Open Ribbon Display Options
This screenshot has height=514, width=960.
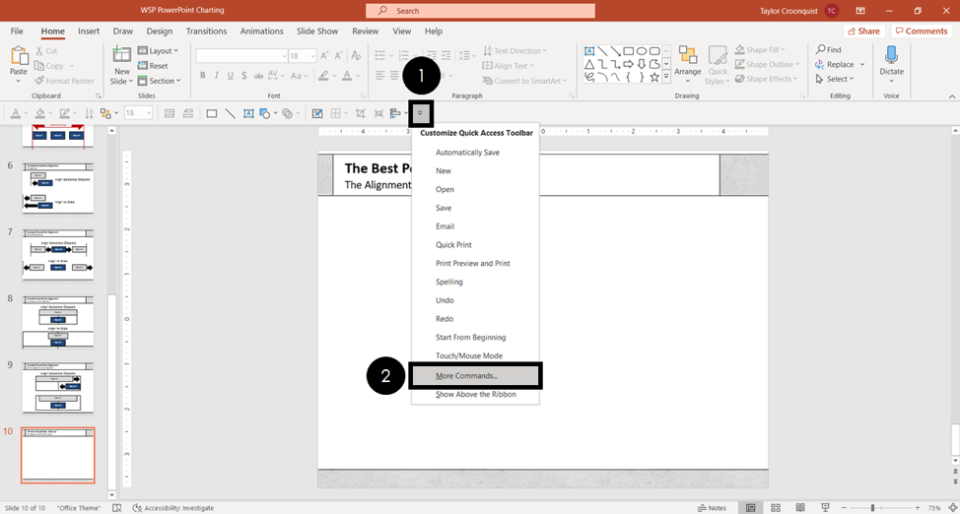tap(860, 10)
